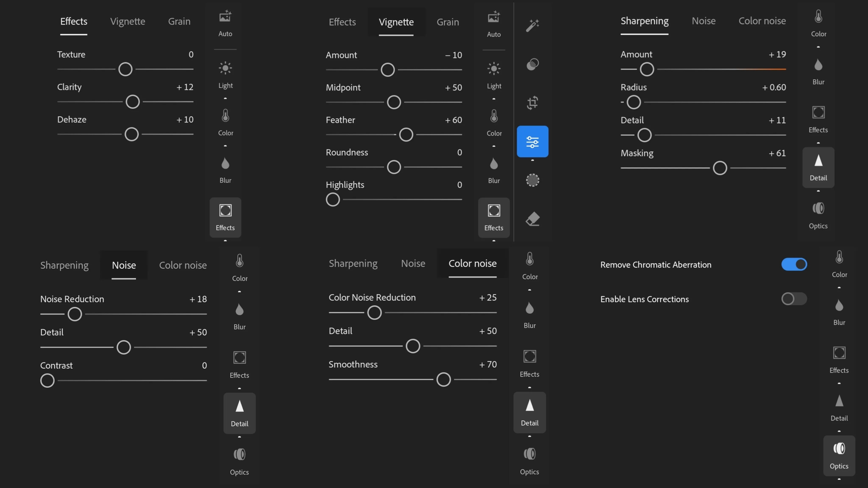Click the blue adjustments sliders tool
Screen dimensions: 868x488
[x=532, y=142]
